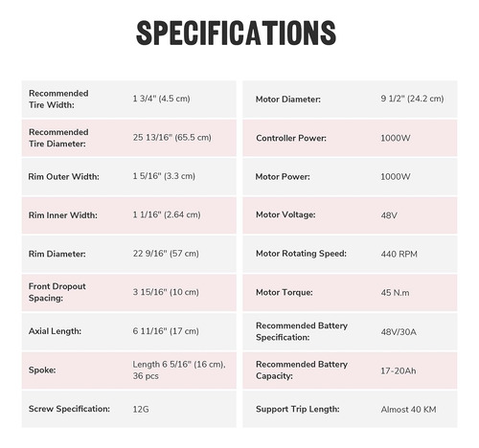Viewport: 479px width, 448px height.
Task: Click the Rim Inner Width label
Action: [x=63, y=215]
